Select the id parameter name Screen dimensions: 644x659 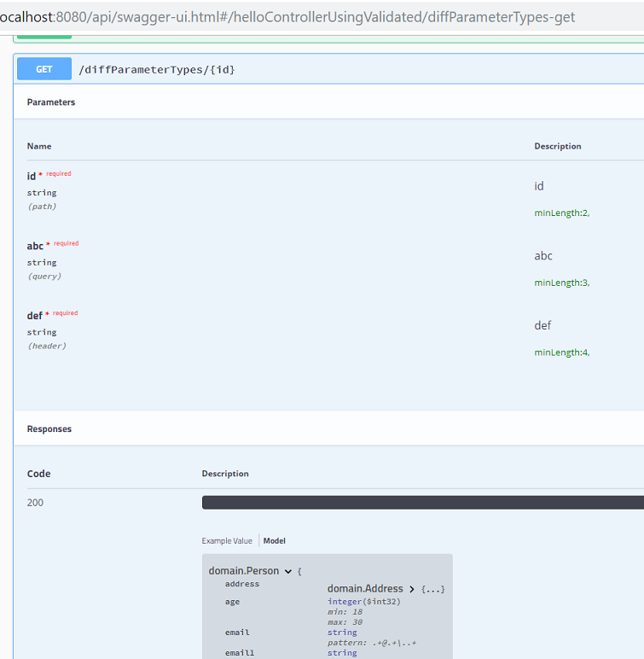coord(32,176)
